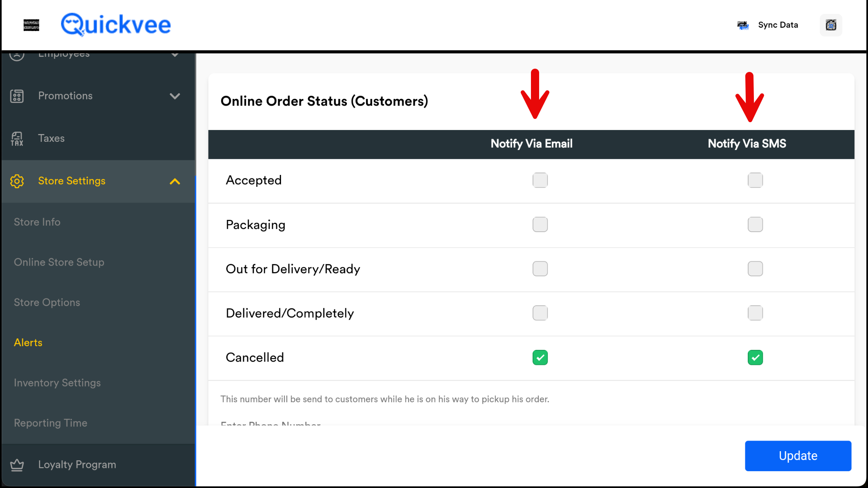Click the Sync Data text link
868x488 pixels.
point(778,25)
